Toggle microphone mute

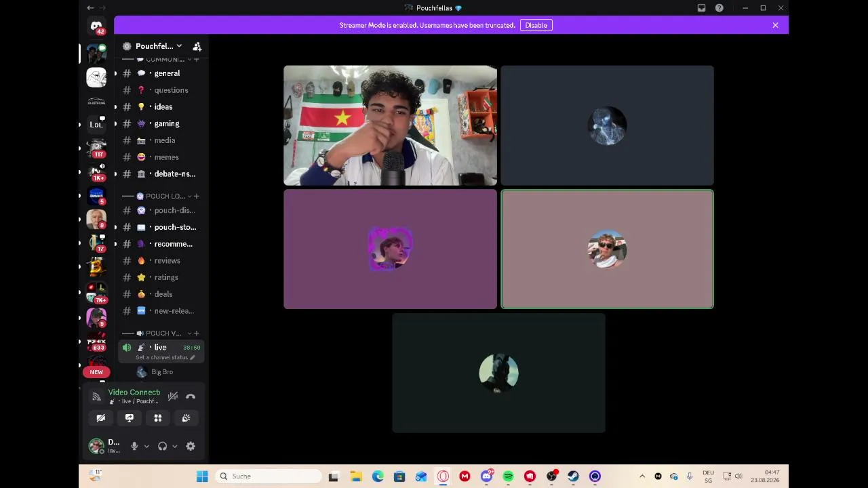click(x=134, y=446)
